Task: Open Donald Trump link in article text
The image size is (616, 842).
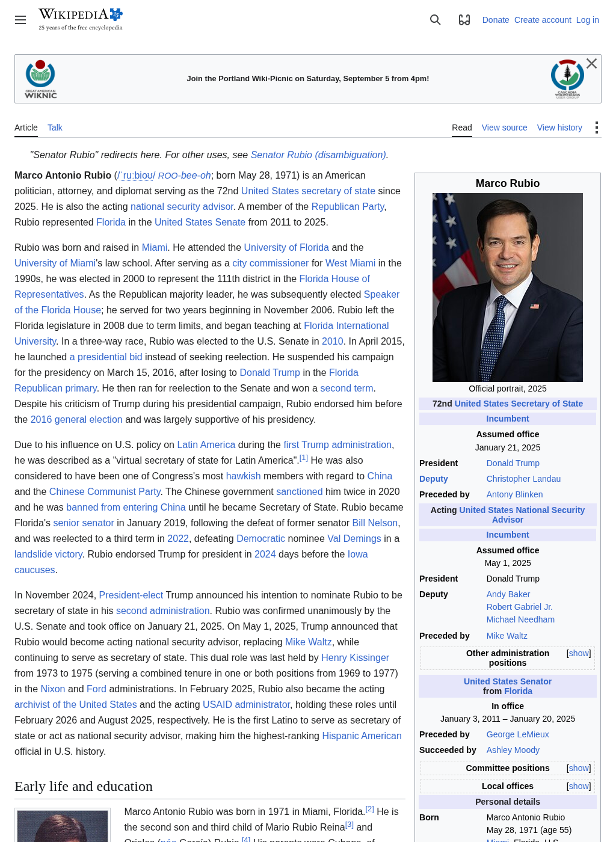Action: (269, 372)
